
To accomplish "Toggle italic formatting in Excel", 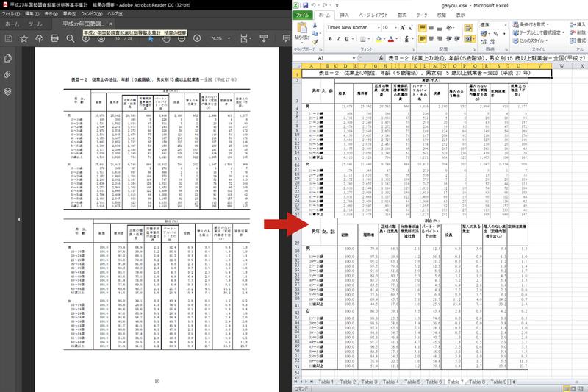I will pos(338,39).
